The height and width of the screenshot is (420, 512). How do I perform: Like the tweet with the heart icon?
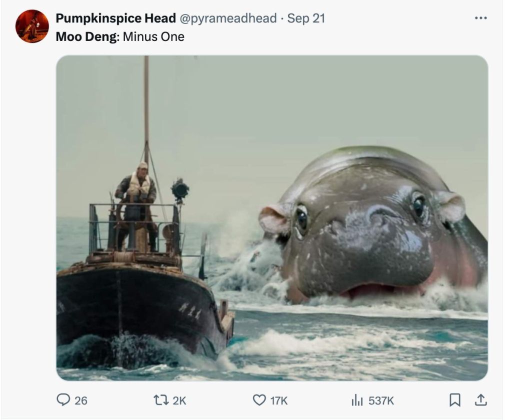coord(259,400)
